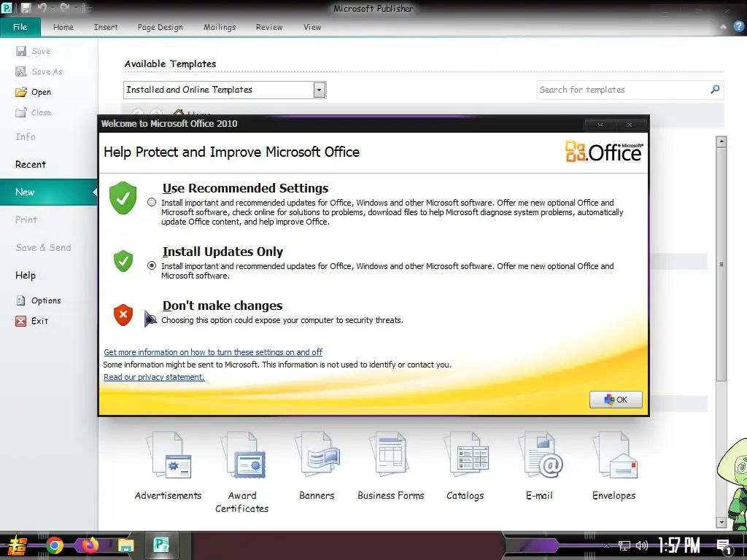Open the Banners template category

coord(317,466)
